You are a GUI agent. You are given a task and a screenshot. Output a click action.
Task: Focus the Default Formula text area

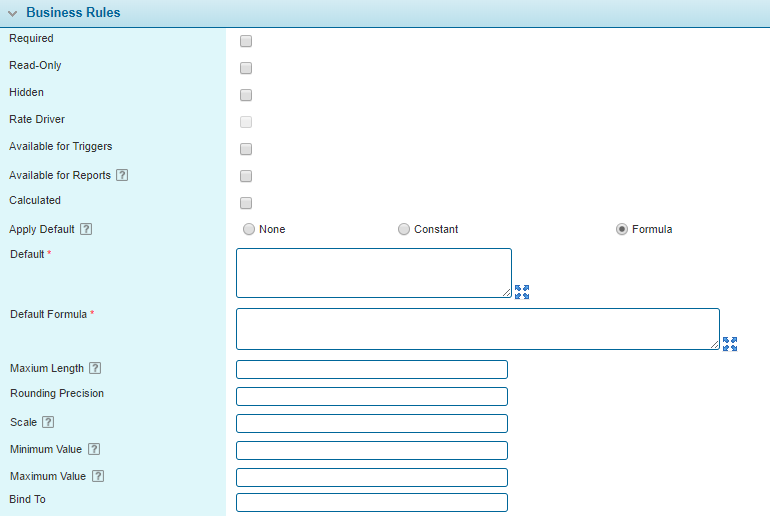[x=477, y=329]
